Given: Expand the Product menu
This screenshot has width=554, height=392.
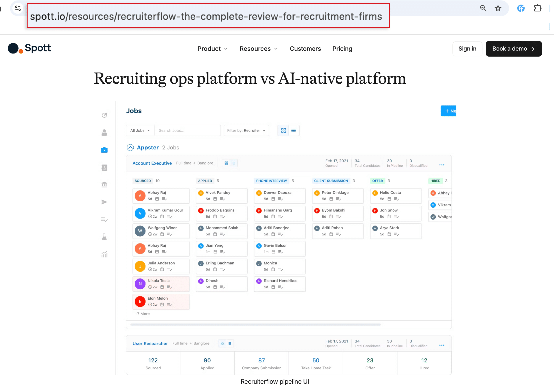Looking at the screenshot, I should tap(212, 49).
